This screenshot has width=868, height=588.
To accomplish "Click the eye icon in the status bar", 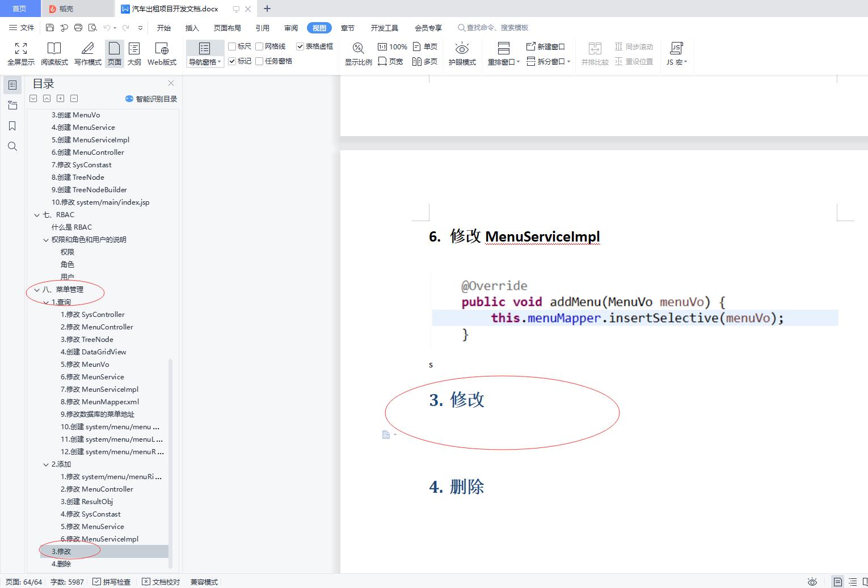I will click(x=812, y=582).
